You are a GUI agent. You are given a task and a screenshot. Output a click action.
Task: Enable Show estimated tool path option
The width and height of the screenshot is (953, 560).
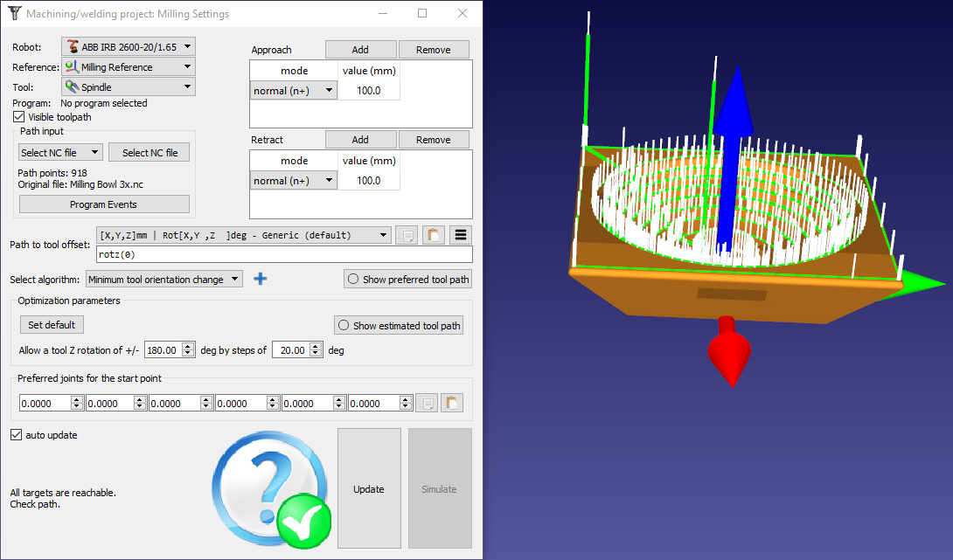click(x=399, y=325)
